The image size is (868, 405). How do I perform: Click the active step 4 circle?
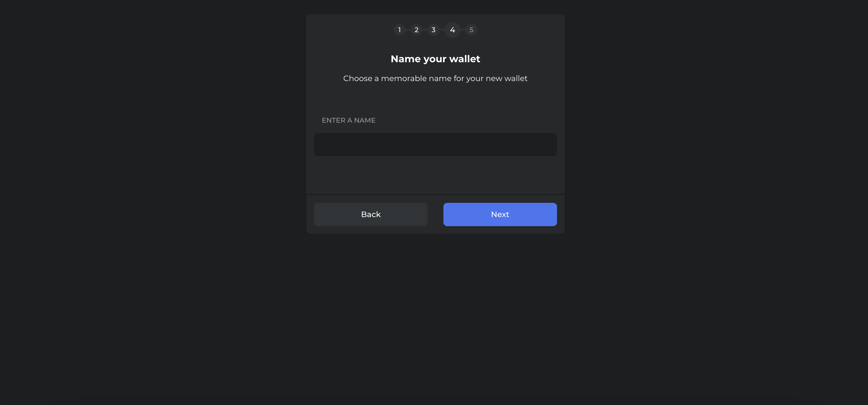click(453, 30)
